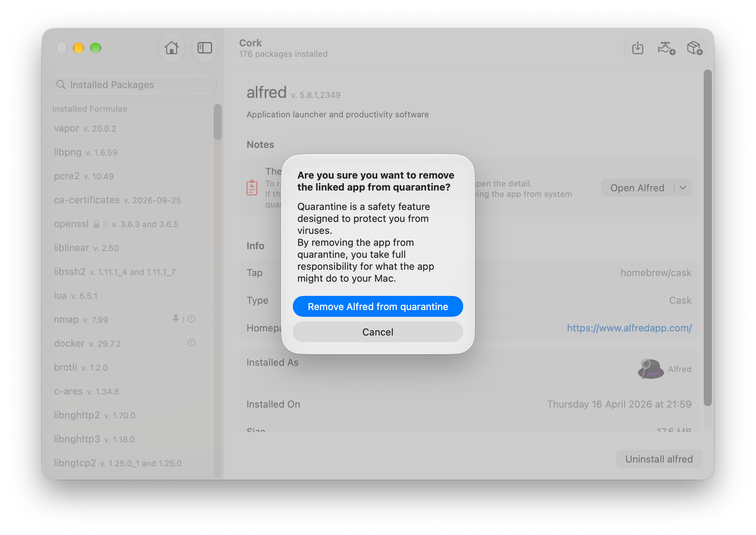Viewport: 756px width, 535px height.
Task: Toggle the sidebar visibility icon
Action: (x=205, y=48)
